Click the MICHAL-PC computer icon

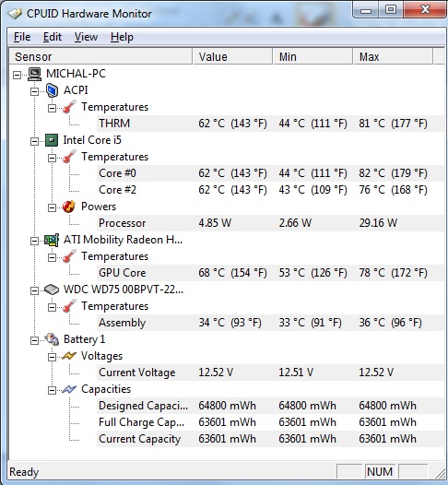click(35, 74)
